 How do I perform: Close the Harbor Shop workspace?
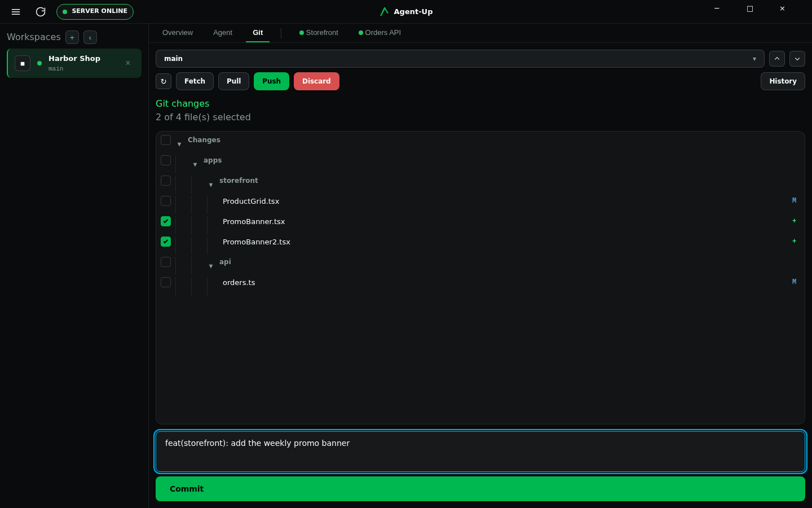pos(128,63)
